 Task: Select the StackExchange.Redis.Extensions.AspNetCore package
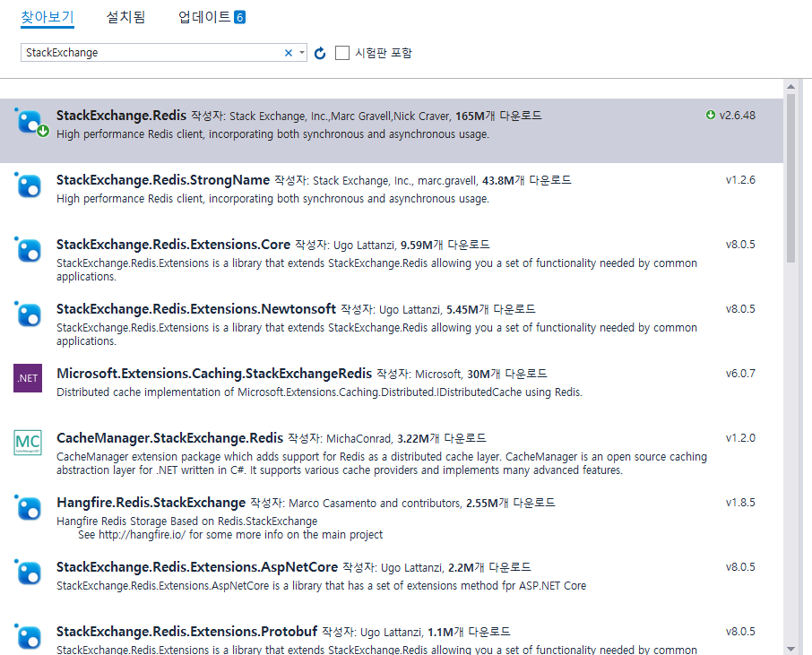196,567
